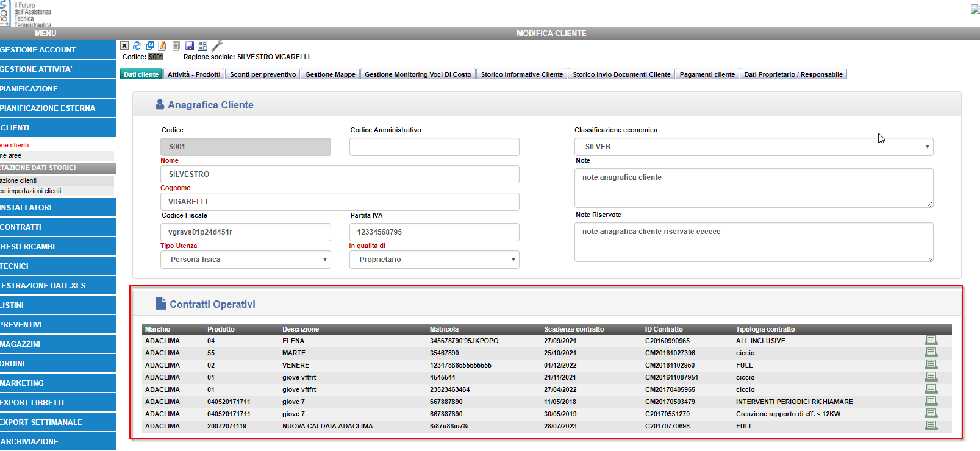This screenshot has height=451, width=980.
Task: Open EXPORT SETTIMANALE menu item
Action: (x=58, y=422)
